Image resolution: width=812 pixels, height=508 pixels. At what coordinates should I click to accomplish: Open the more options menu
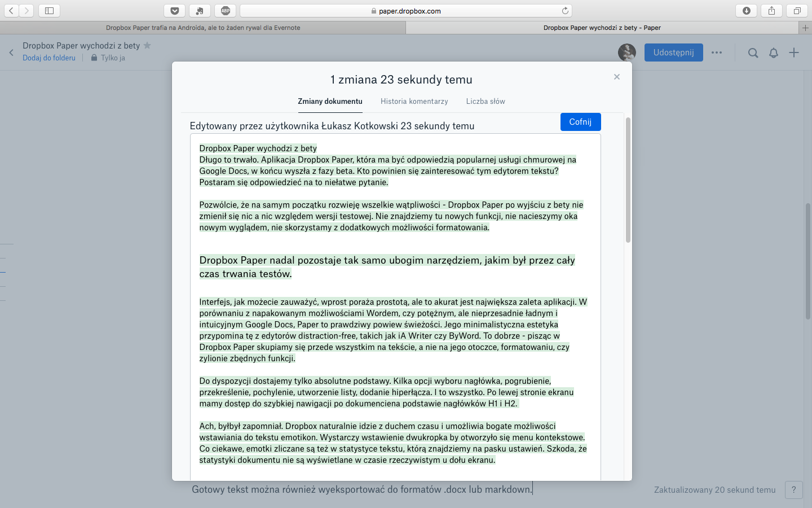pos(717,52)
